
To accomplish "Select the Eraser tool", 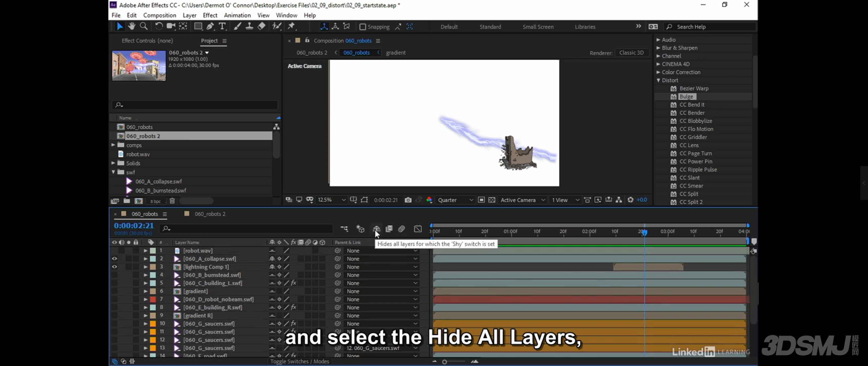I will (261, 26).
